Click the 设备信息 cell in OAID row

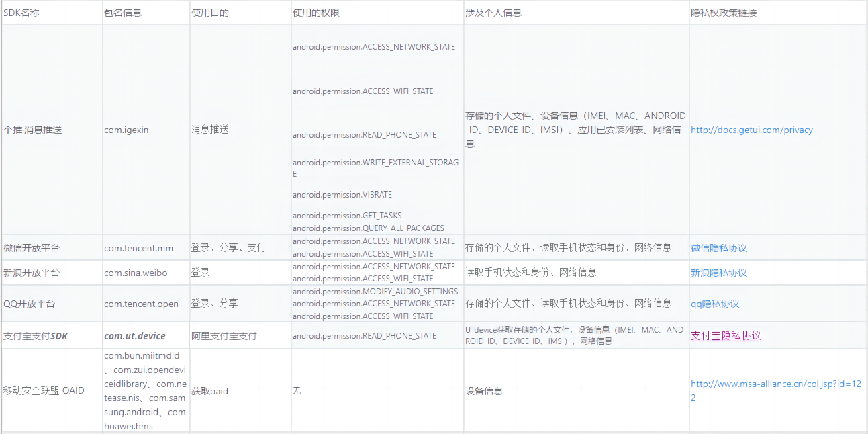pyautogui.click(x=484, y=390)
